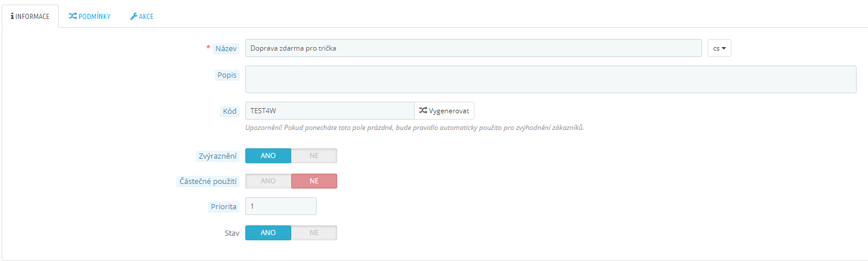Focus the Popis description textarea
The image size is (868, 261).
(x=550, y=79)
